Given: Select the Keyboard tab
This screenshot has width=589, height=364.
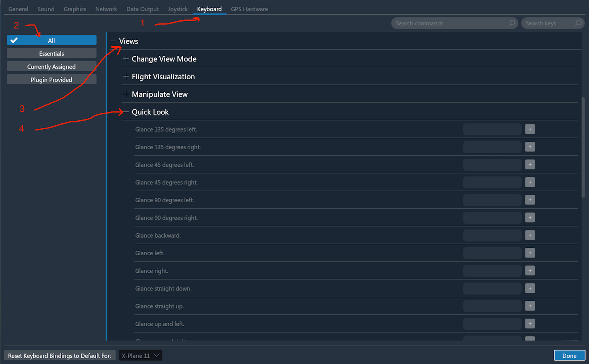Looking at the screenshot, I should [209, 9].
